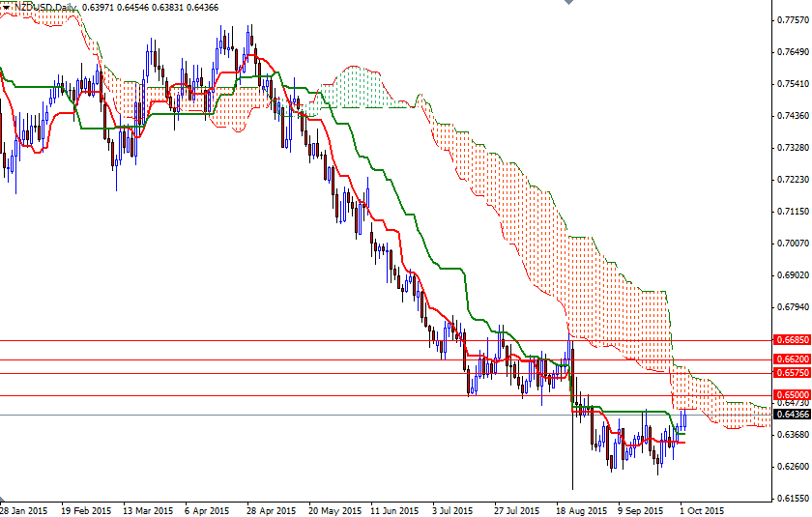Select the red 0.65000 price level label
The height and width of the screenshot is (517, 812).
click(x=792, y=394)
